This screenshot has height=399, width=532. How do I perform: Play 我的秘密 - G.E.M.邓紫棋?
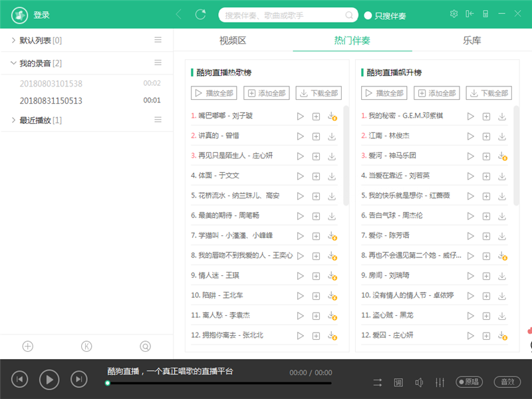pos(471,116)
